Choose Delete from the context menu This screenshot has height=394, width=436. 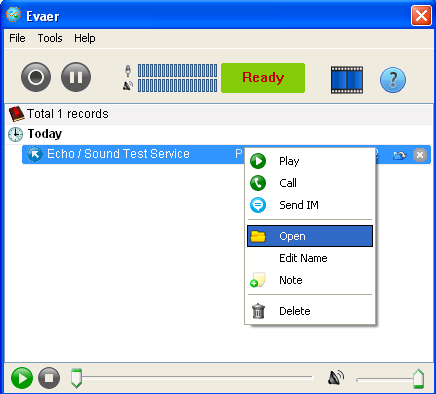coord(310,311)
